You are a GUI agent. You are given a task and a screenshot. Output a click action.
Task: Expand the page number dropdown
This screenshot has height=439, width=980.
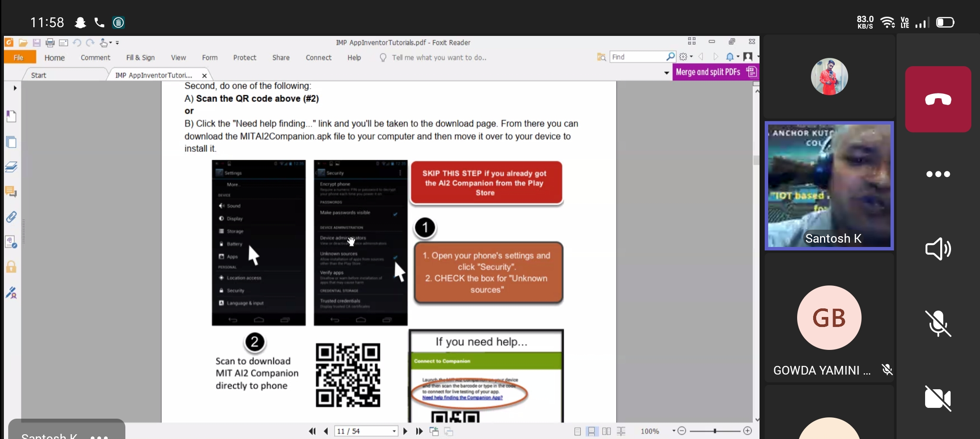point(394,431)
